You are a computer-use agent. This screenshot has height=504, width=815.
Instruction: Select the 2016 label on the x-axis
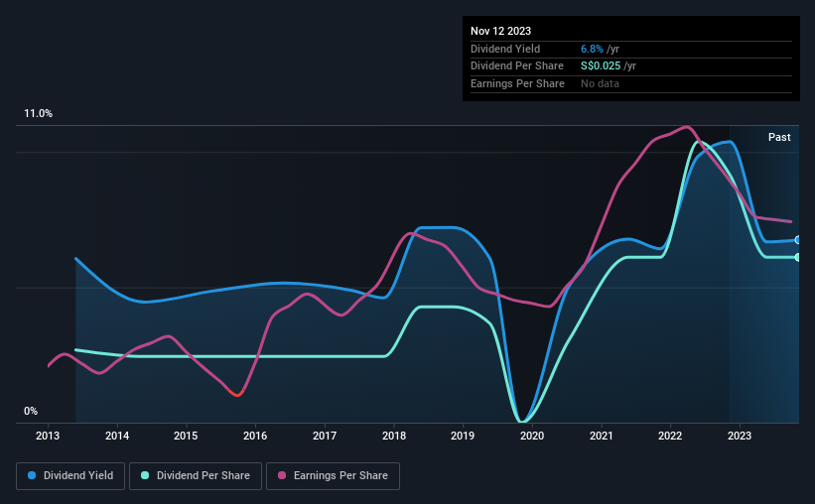(255, 436)
